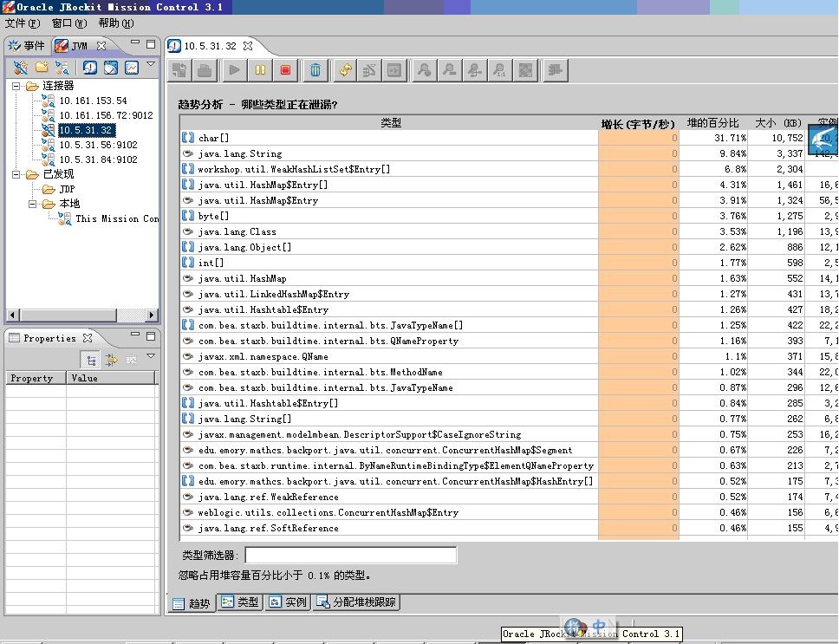The width and height of the screenshot is (839, 644).
Task: Switch to the 分配堆栈跟踪 tab
Action: 357,602
